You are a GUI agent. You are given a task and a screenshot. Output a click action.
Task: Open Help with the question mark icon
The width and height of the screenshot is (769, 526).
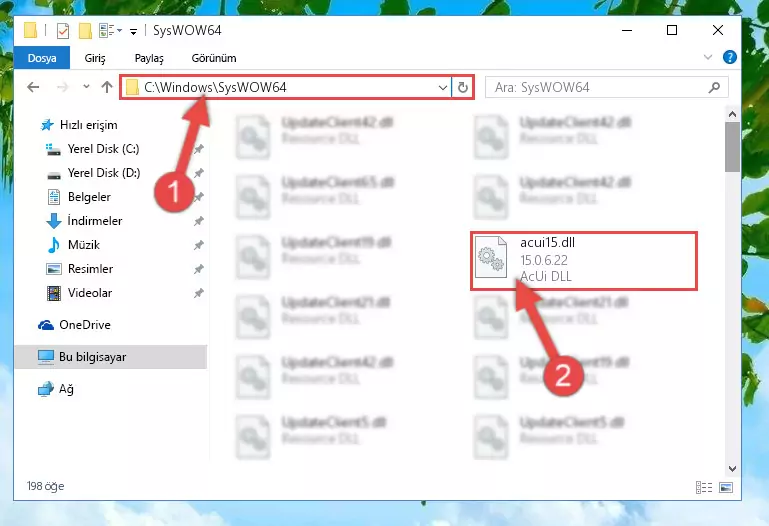tap(730, 57)
